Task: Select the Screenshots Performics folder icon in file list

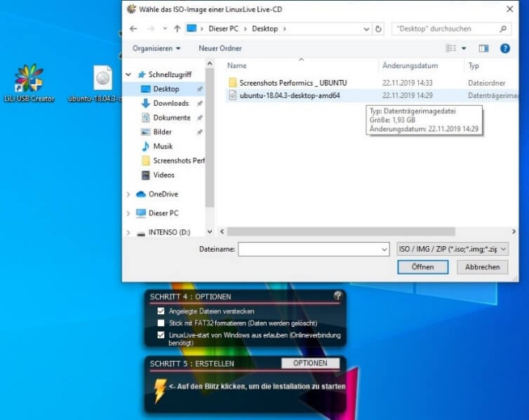Action: tap(232, 83)
